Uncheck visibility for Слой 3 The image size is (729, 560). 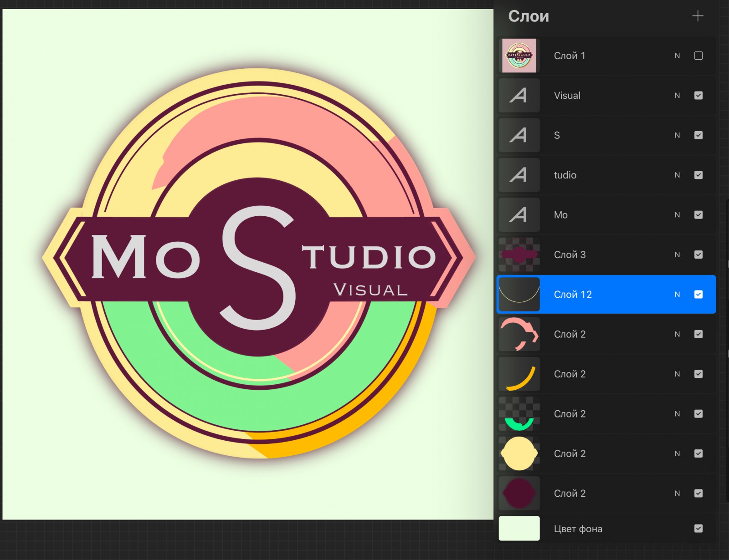pyautogui.click(x=698, y=255)
